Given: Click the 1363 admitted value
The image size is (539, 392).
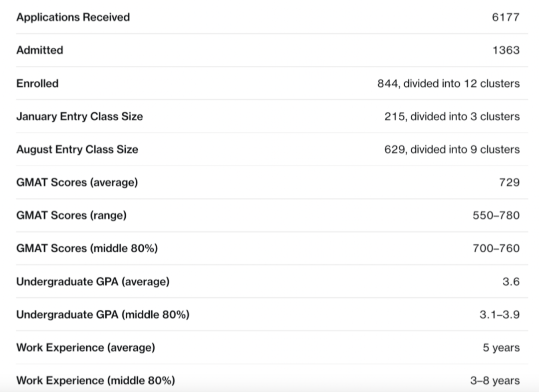Looking at the screenshot, I should pyautogui.click(x=506, y=50).
